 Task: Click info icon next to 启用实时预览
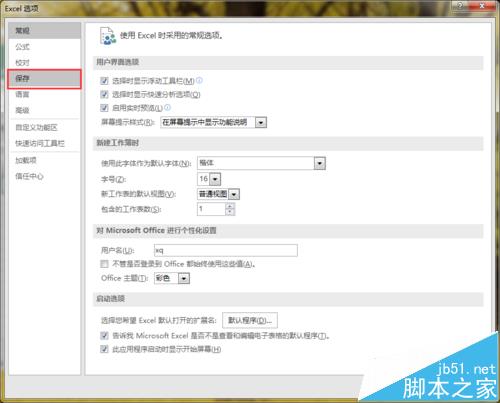click(x=167, y=107)
